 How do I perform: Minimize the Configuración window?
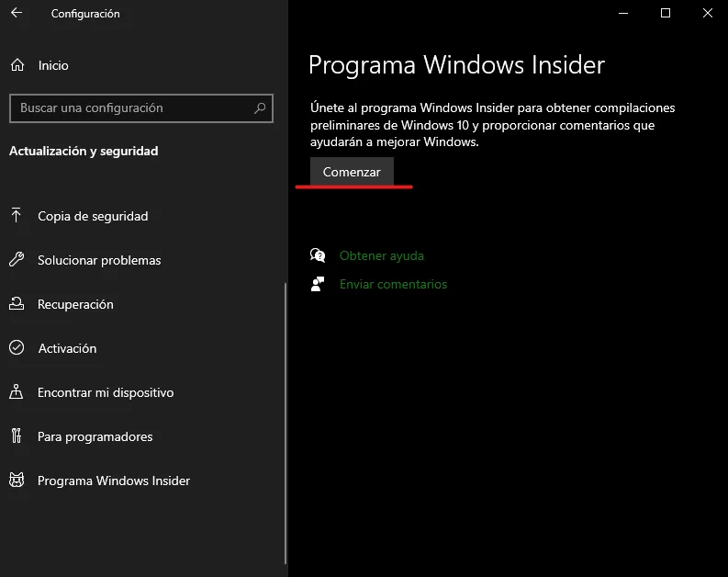(x=623, y=13)
